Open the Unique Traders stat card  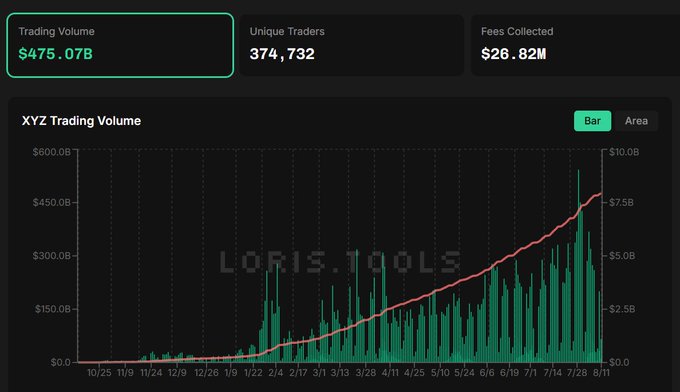352,45
